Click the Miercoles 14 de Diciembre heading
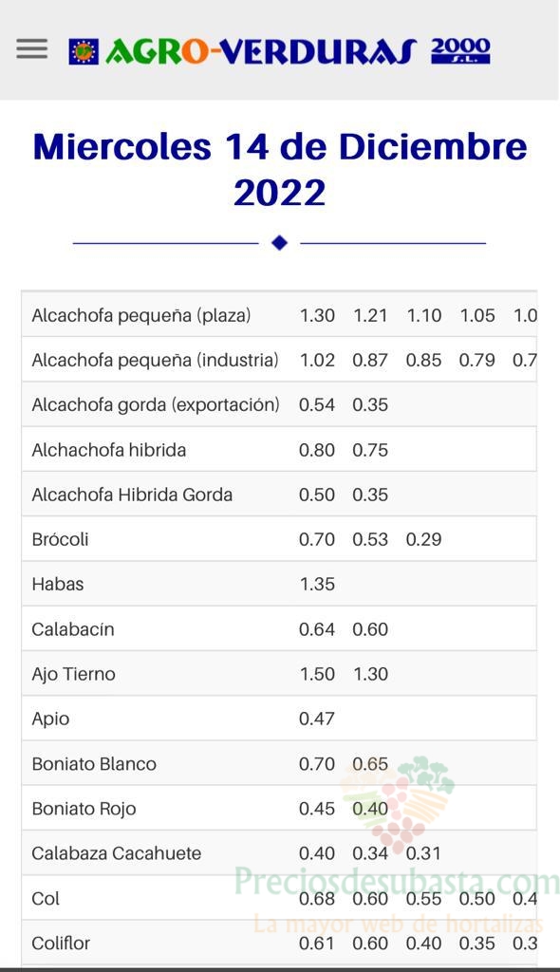 [280, 169]
